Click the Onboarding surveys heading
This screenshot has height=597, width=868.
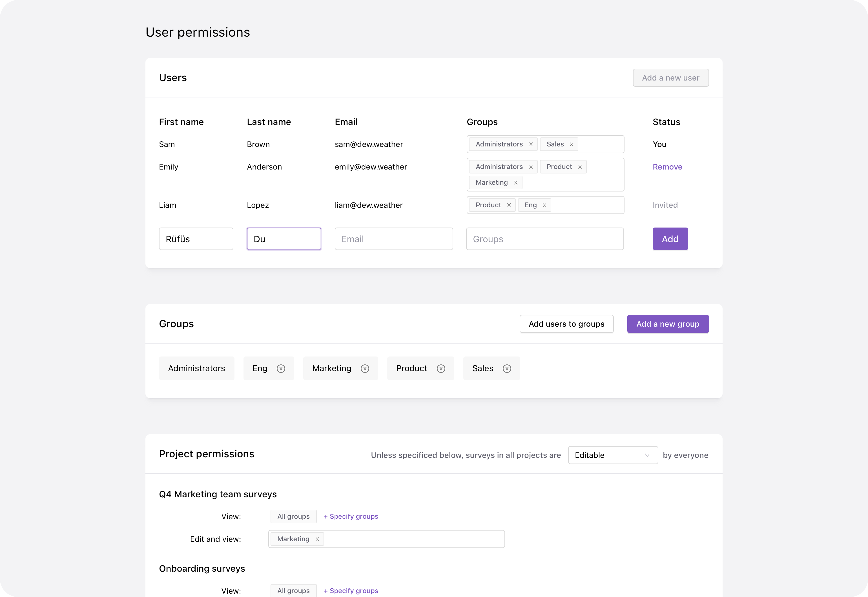tap(202, 569)
